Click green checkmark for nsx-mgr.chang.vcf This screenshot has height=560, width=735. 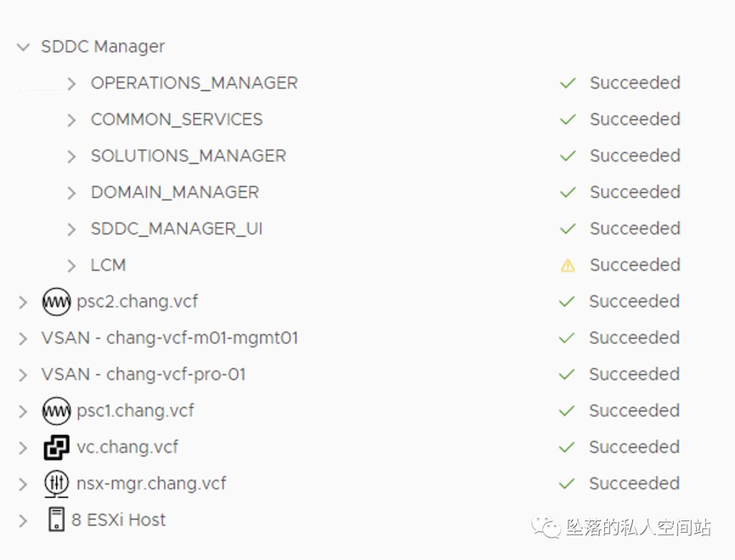point(567,484)
